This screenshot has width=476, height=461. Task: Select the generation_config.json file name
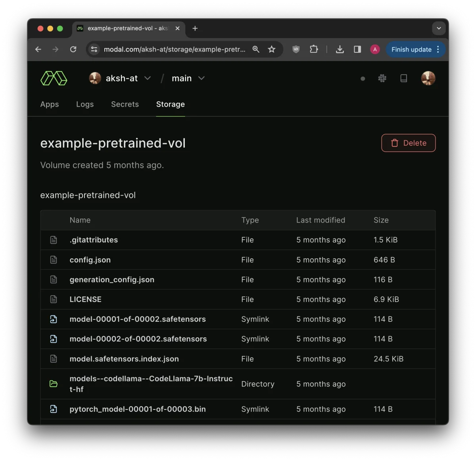[112, 280]
